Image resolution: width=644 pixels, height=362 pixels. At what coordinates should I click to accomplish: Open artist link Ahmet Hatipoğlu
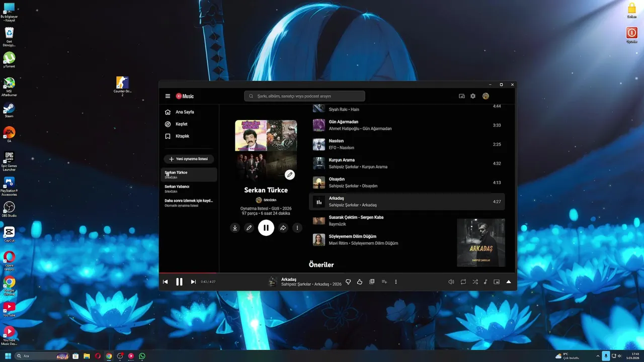[x=344, y=129]
